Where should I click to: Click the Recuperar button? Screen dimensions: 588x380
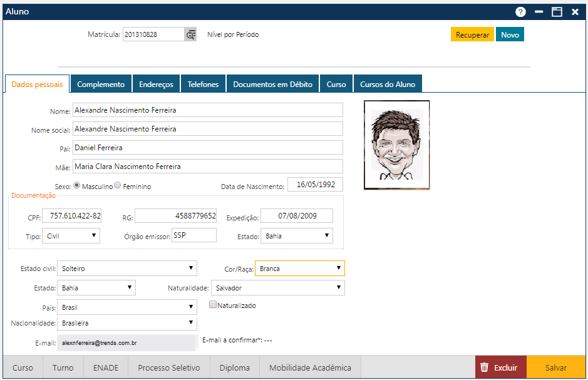pos(472,35)
